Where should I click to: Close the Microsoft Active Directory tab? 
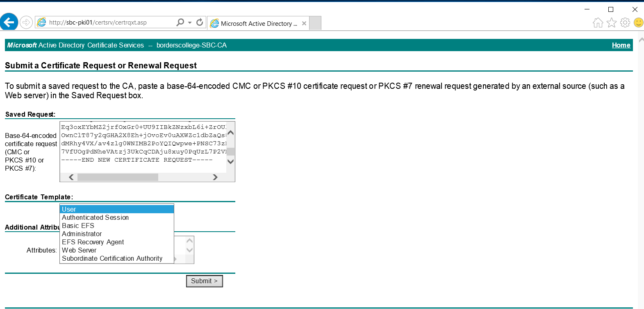pyautogui.click(x=304, y=23)
